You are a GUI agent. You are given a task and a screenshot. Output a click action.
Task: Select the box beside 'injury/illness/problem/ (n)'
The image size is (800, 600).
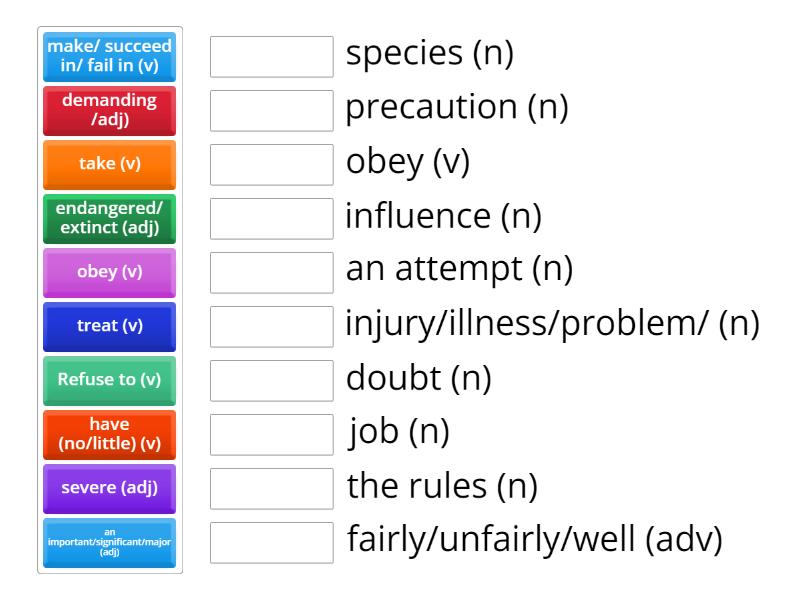tap(272, 327)
